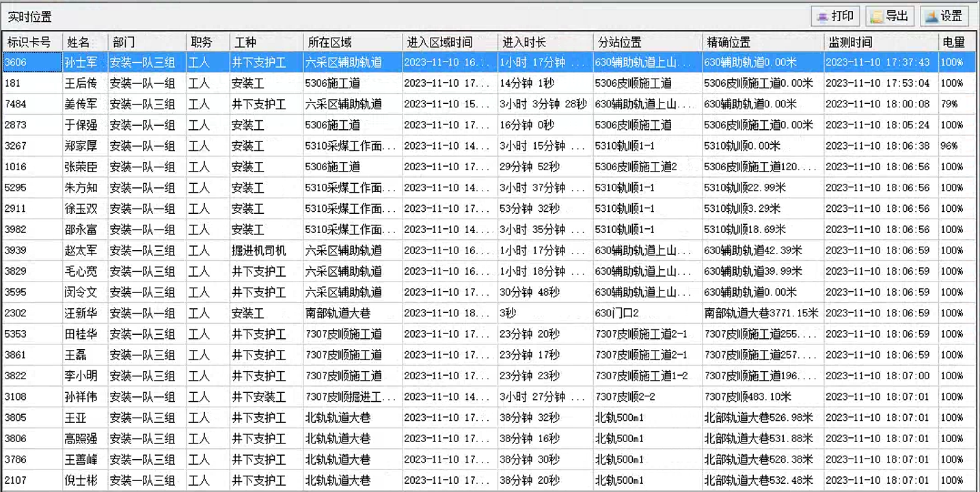
Task: Click station 7307皮顺施工道1-2
Action: (642, 377)
